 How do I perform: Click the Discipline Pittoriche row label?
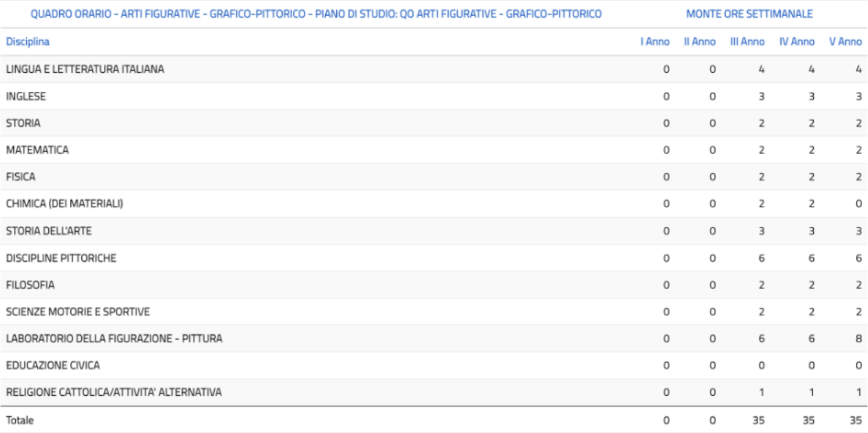61,258
